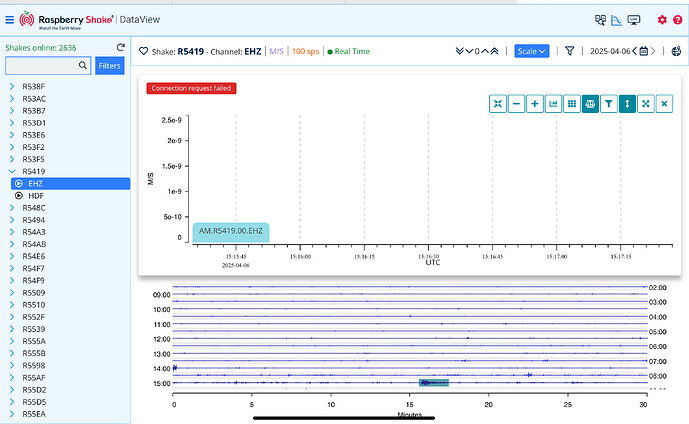
Task: Select station R5509 in list
Action: (x=34, y=293)
